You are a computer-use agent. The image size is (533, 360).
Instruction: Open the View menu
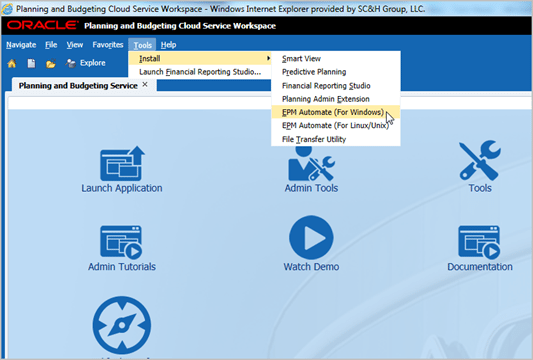(x=75, y=45)
